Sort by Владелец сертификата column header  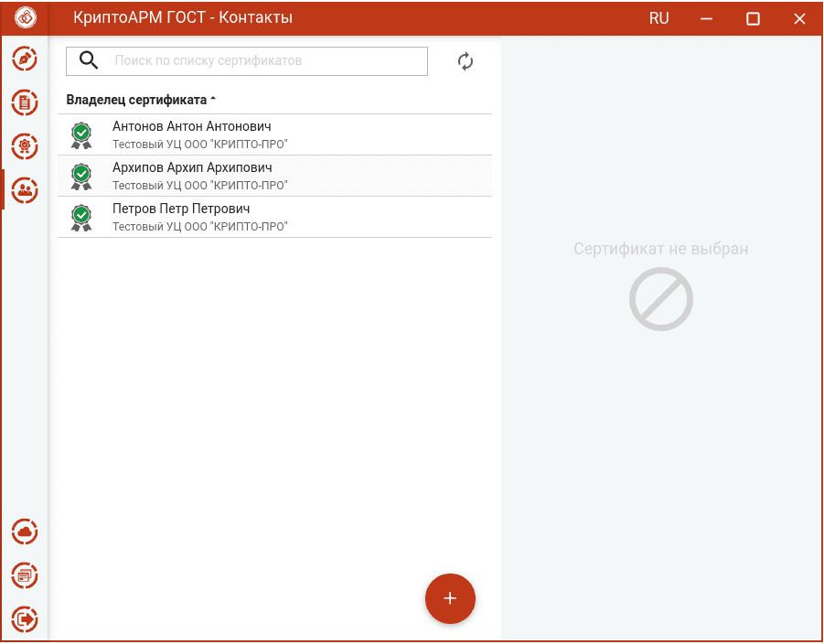pos(141,100)
